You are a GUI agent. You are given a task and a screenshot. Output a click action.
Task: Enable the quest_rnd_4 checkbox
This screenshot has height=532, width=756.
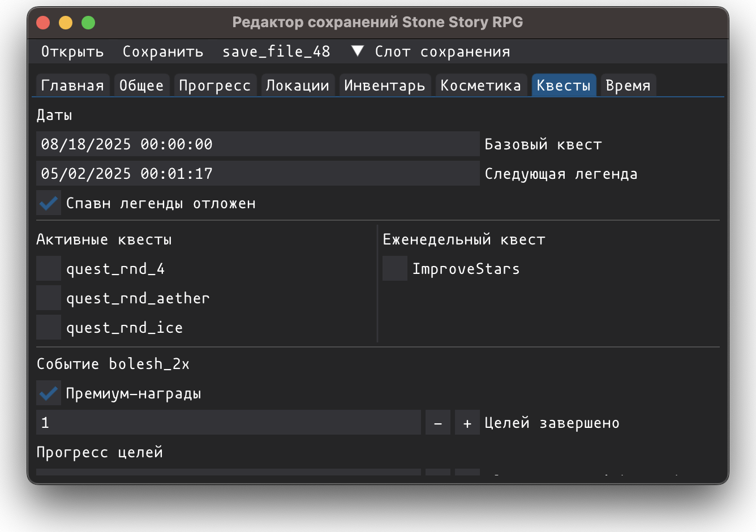tap(49, 269)
